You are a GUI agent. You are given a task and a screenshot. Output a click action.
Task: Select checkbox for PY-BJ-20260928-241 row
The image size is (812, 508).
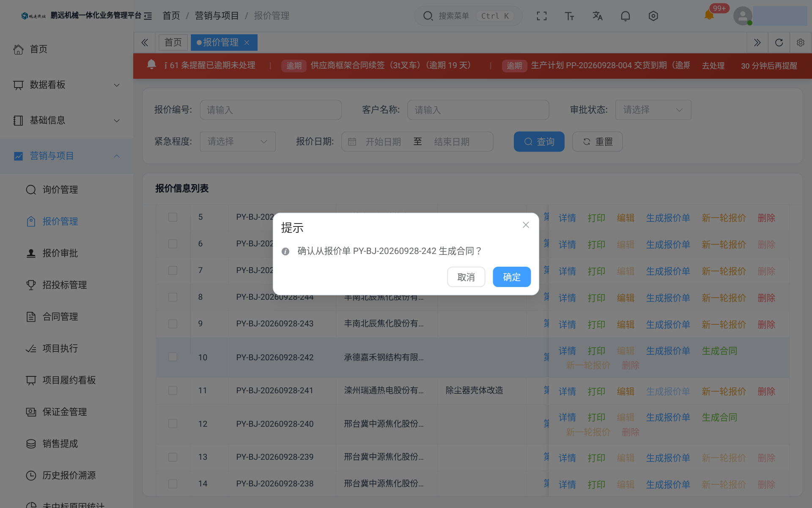(173, 390)
